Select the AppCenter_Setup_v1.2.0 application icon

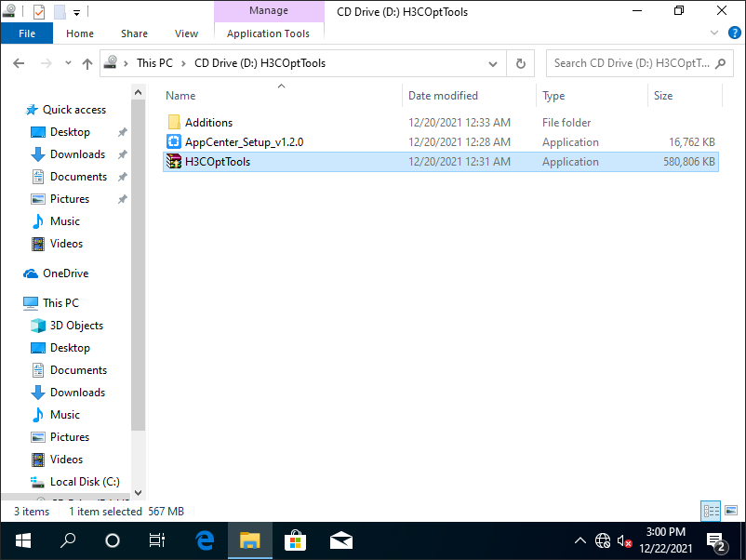point(174,141)
